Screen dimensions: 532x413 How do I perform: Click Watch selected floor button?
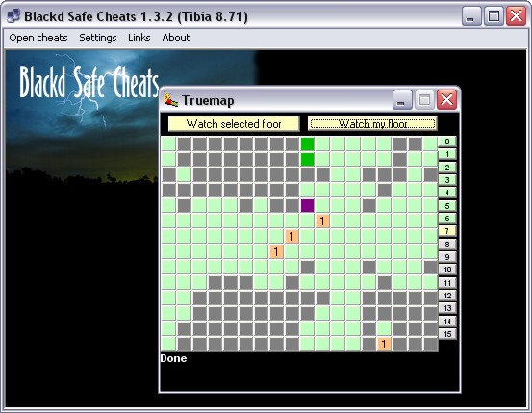[x=234, y=124]
